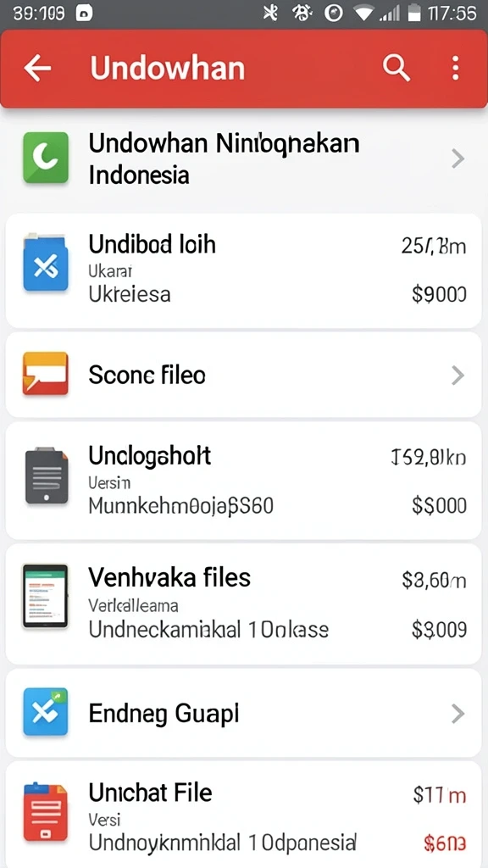Expand the Scone fileo row chevron
Viewport: 488px width, 868px height.
click(x=457, y=376)
